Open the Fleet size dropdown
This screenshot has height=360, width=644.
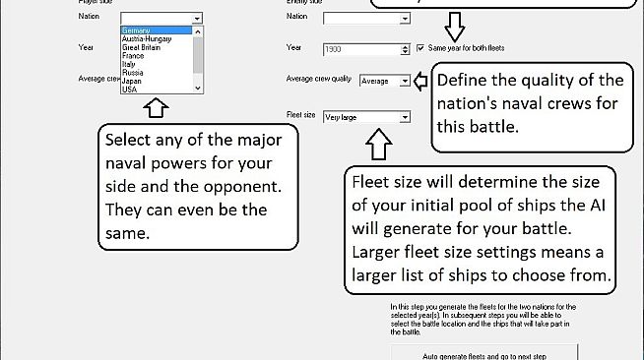coord(405,117)
